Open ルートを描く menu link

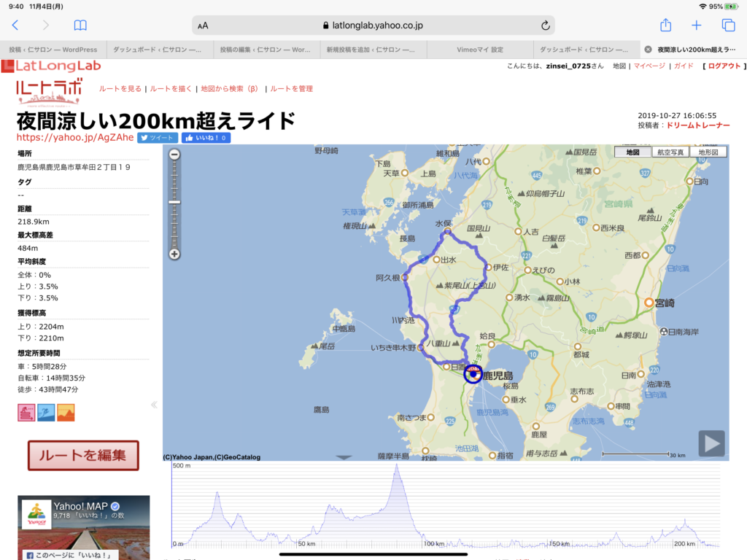click(x=171, y=89)
